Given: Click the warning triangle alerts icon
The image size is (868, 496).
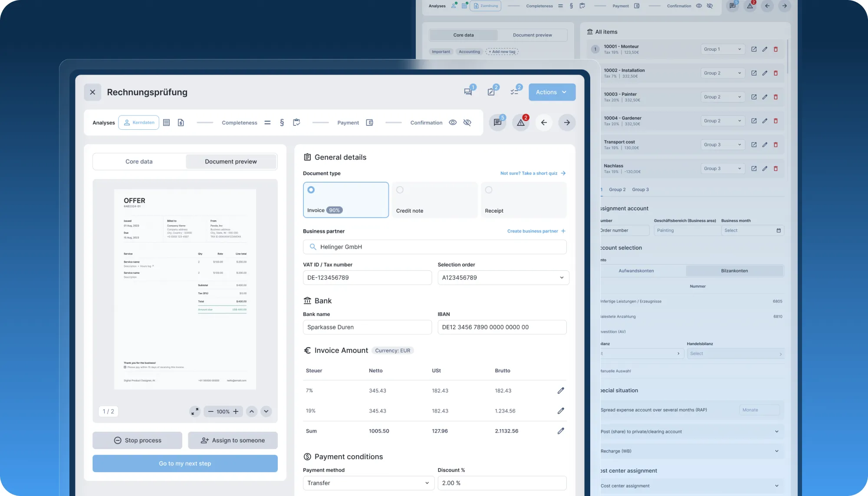Looking at the screenshot, I should 521,123.
